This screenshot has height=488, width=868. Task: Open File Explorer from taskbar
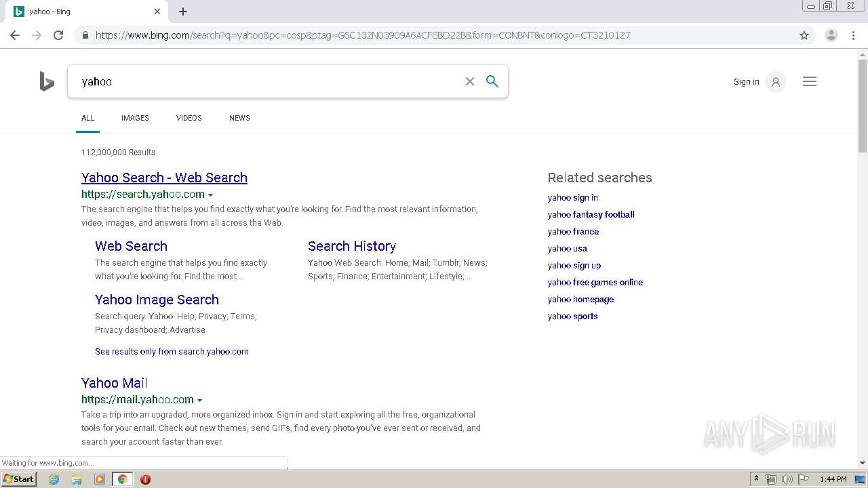pyautogui.click(x=77, y=479)
